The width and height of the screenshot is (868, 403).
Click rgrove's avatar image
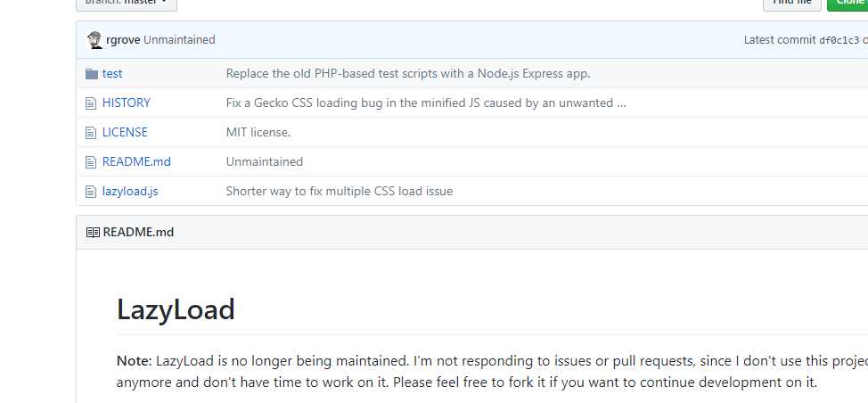tap(94, 40)
